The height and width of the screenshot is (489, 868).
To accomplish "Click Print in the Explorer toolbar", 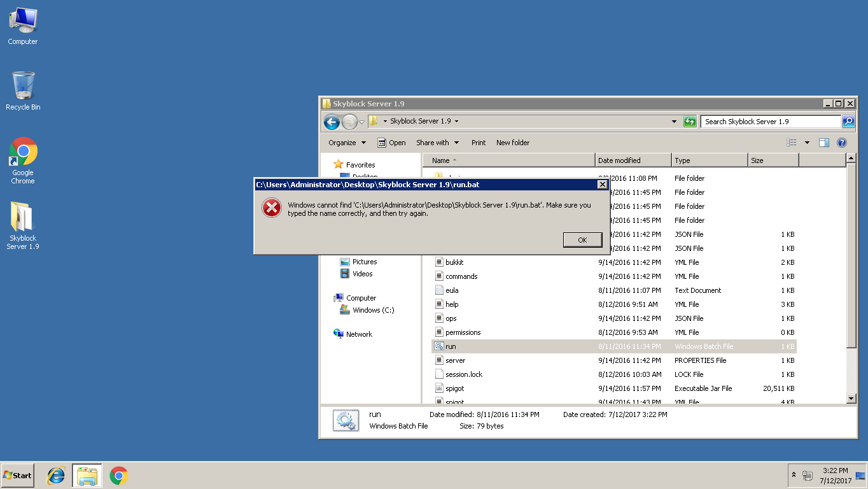I will pyautogui.click(x=479, y=143).
